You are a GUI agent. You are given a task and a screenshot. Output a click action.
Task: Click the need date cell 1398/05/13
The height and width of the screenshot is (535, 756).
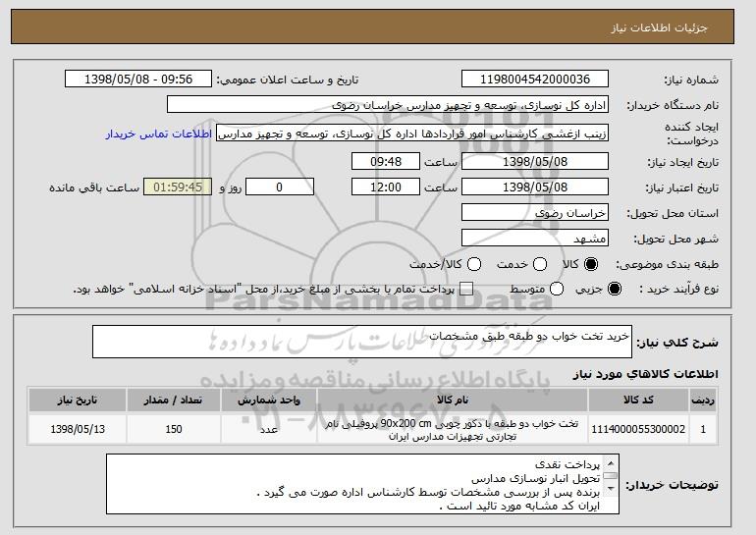click(78, 429)
